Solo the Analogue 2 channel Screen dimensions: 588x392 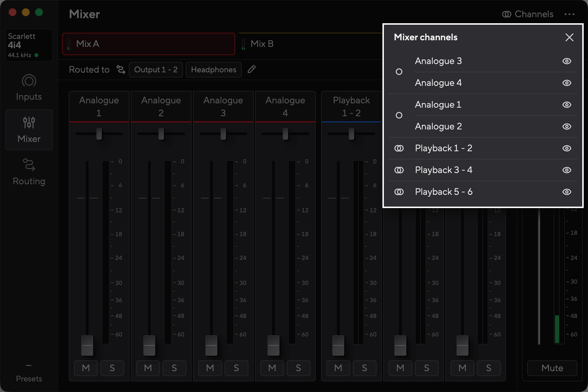(174, 368)
